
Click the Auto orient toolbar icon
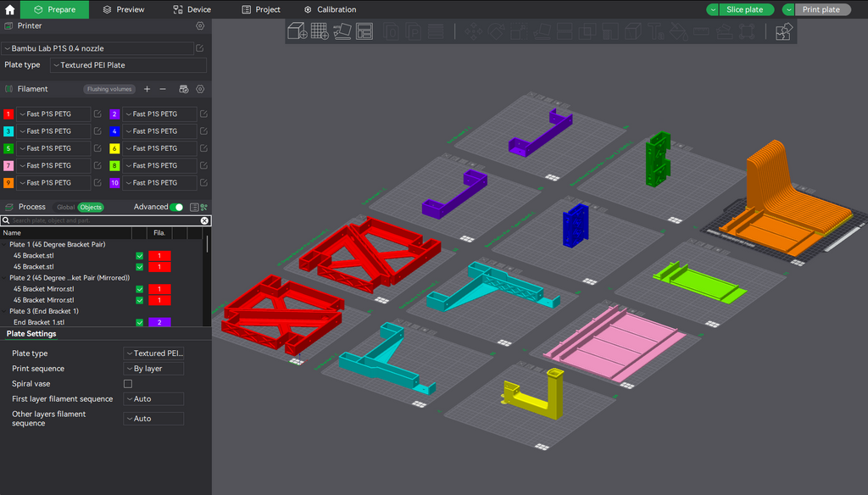click(x=342, y=31)
